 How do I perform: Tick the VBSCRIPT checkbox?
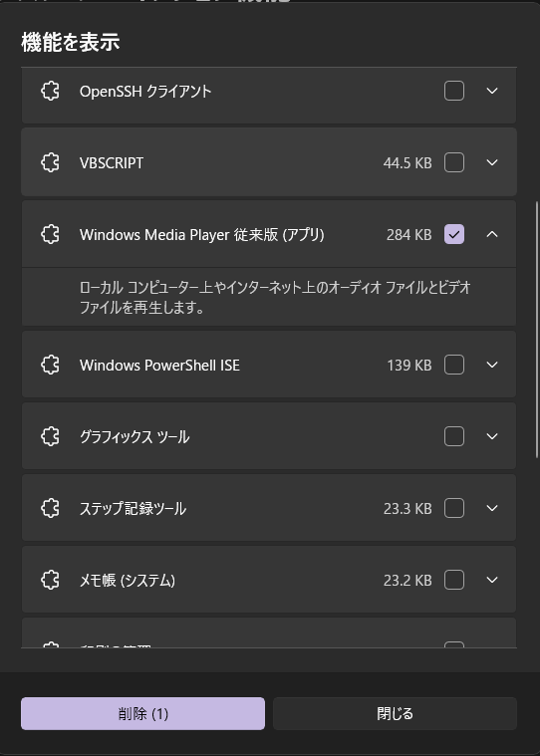pyautogui.click(x=454, y=162)
